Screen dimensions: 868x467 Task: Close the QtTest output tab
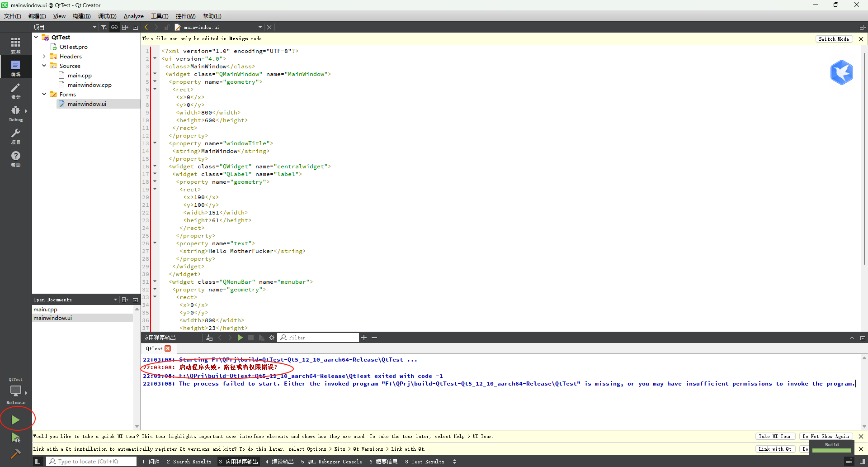pos(168,348)
